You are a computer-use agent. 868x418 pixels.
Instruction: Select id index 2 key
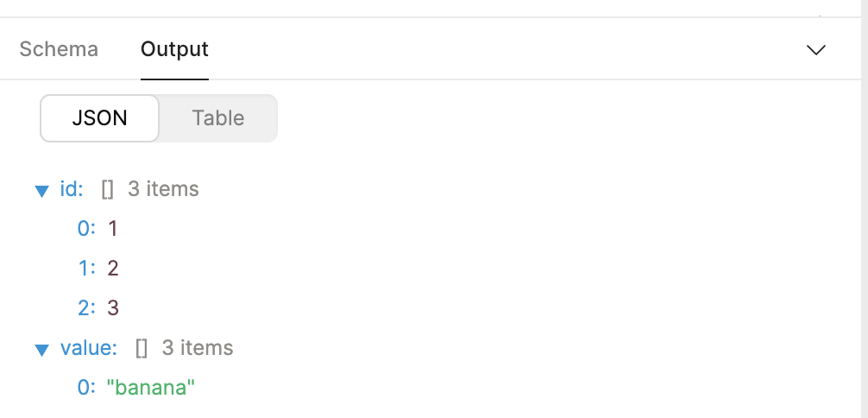pyautogui.click(x=87, y=308)
